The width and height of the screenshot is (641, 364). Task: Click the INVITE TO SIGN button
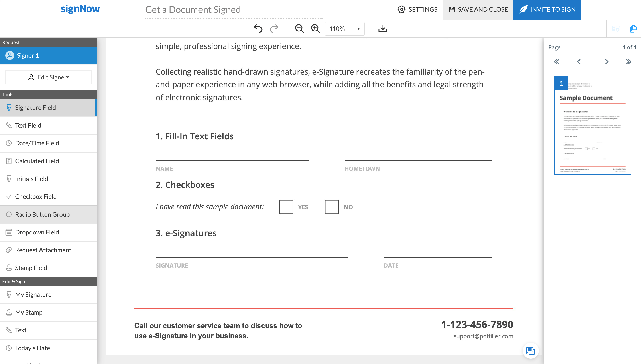click(547, 10)
